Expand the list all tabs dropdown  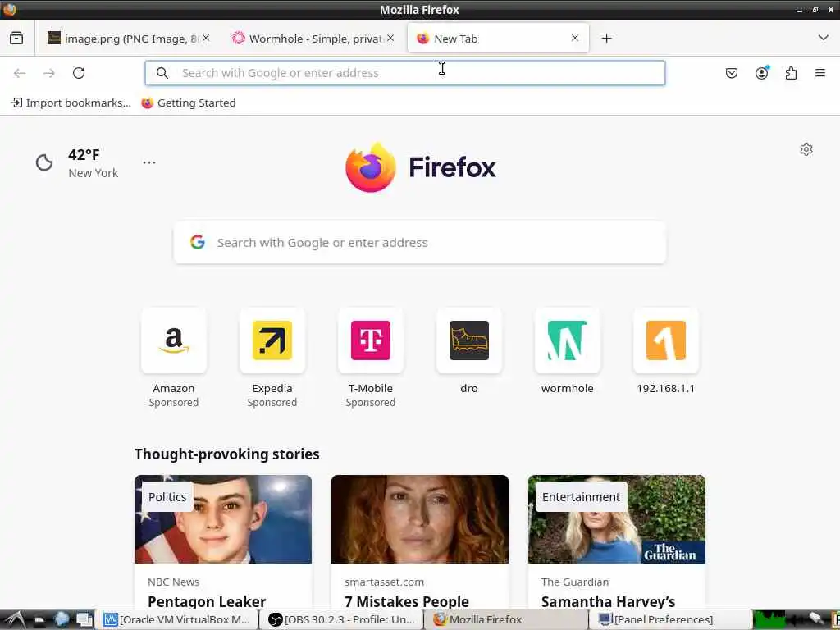click(824, 38)
